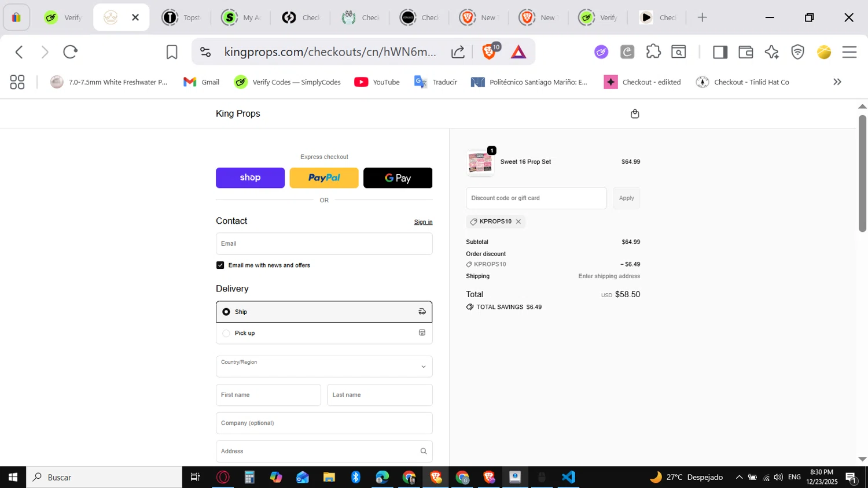Image resolution: width=868 pixels, height=488 pixels.
Task: Click the address bar URL
Action: 330,52
